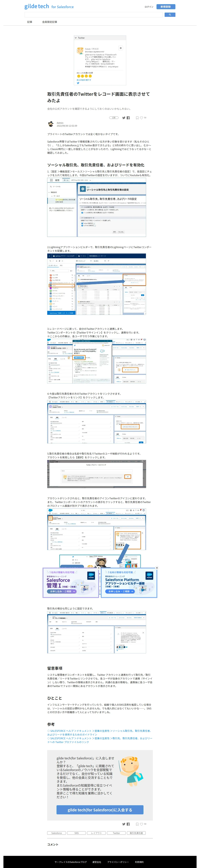Click the magnifier search button
The image size is (200, 868).
coord(170,15)
